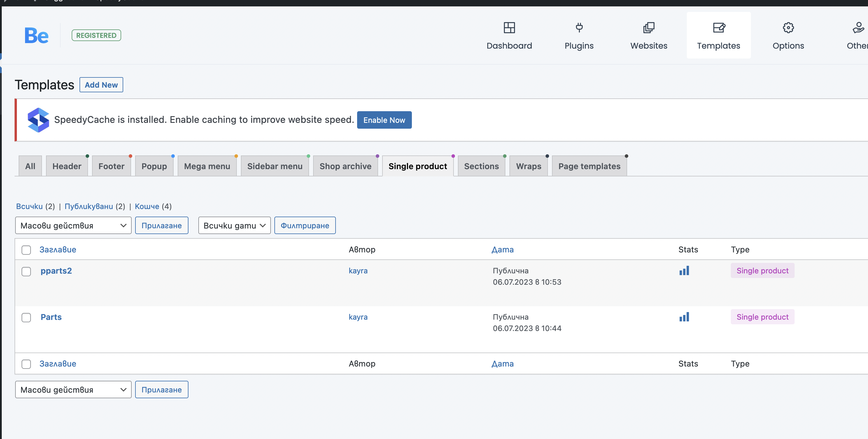Switch to the Header tab

(x=67, y=166)
